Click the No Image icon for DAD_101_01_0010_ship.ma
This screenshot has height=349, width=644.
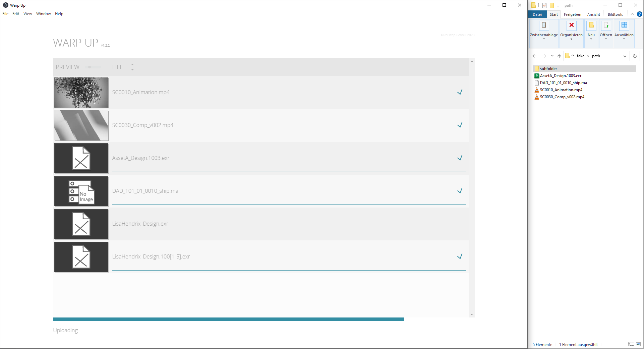(81, 191)
